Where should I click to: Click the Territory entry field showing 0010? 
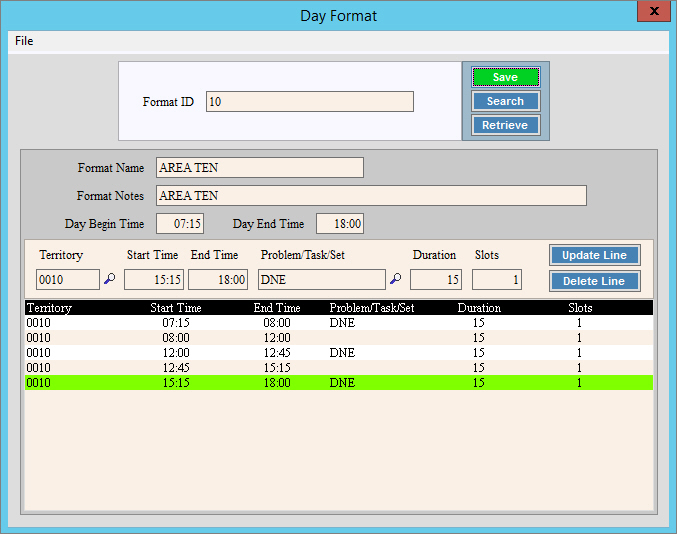(68, 280)
